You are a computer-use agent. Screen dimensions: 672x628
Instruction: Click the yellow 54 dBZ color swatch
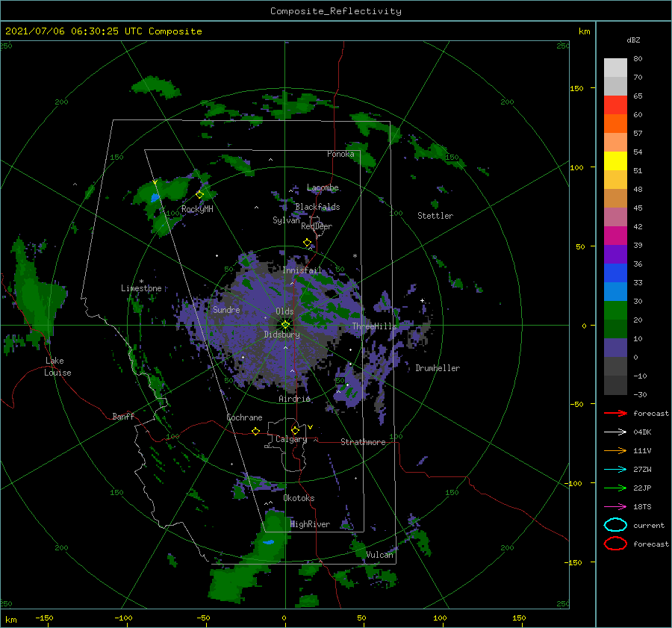click(615, 161)
